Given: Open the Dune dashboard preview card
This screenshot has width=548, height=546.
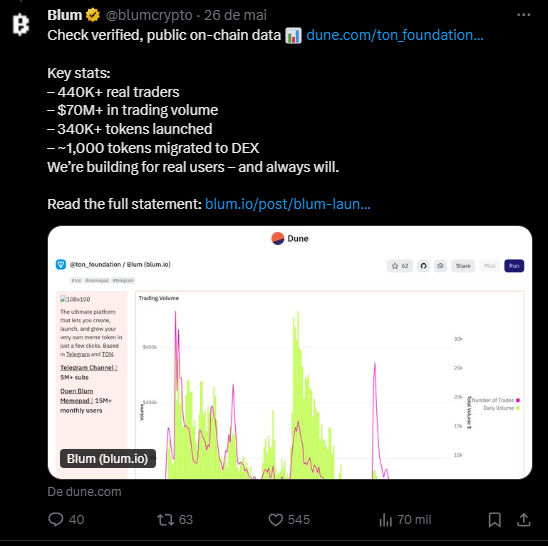Looking at the screenshot, I should 290,352.
